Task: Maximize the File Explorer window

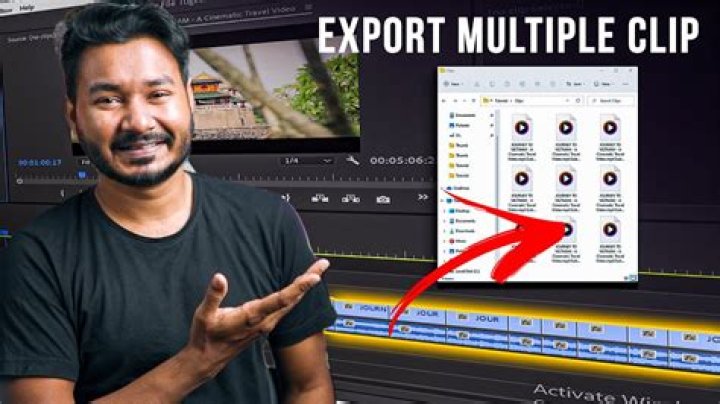Action: click(616, 71)
